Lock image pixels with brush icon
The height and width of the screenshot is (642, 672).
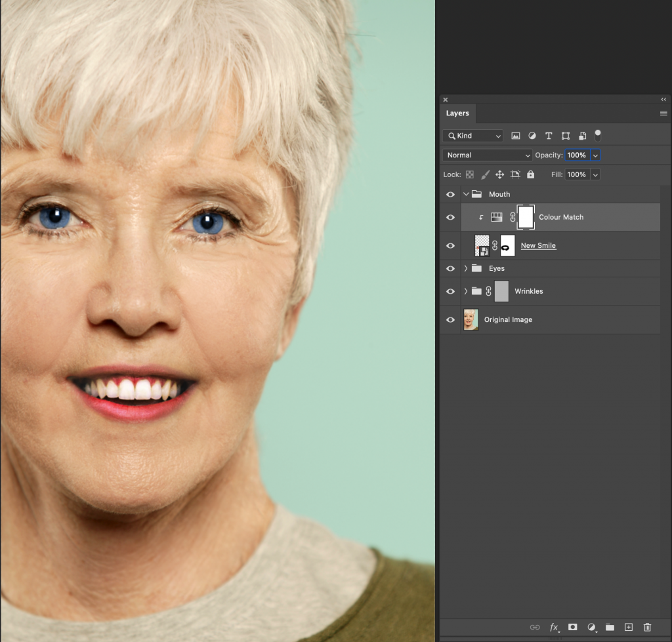(485, 174)
